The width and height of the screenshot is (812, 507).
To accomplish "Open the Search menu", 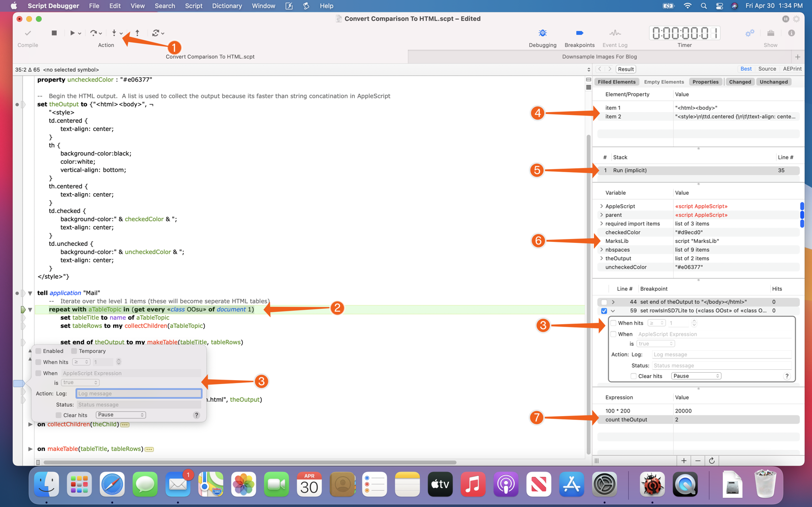I will tap(164, 6).
